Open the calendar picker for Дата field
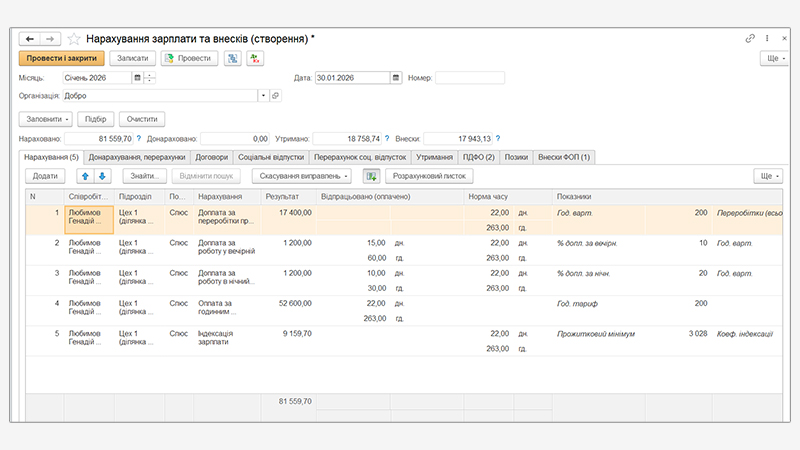The image size is (800, 450). pos(396,78)
